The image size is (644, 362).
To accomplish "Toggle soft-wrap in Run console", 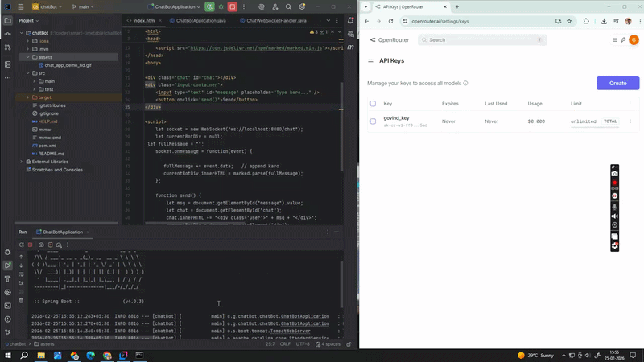I will tap(22, 274).
